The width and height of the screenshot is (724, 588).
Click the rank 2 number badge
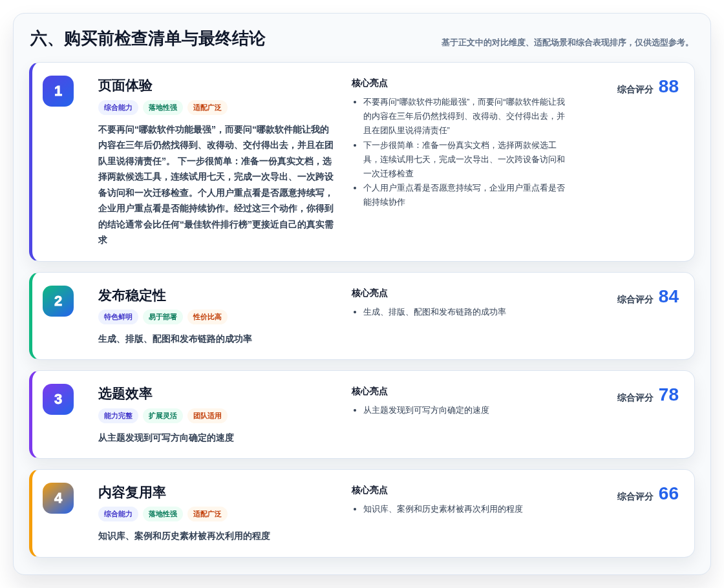58,301
